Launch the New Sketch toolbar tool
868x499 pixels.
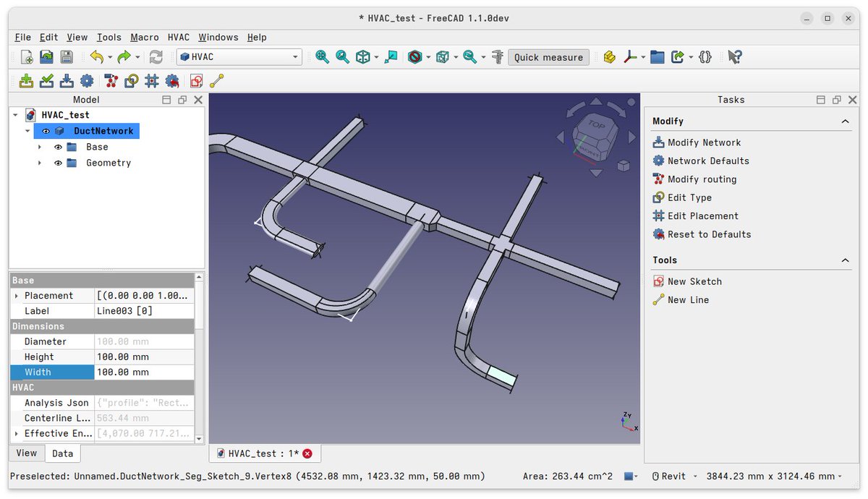[x=195, y=81]
